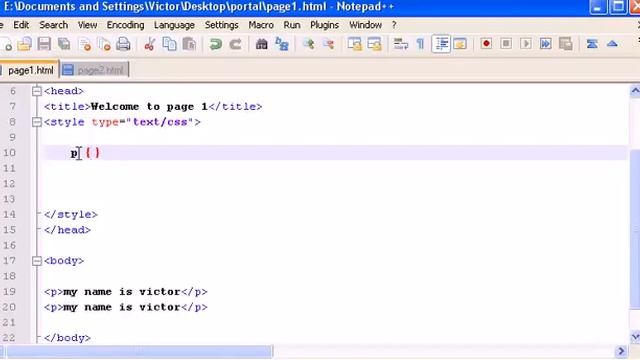
Task: Click the closing </style> tag
Action: click(71, 215)
